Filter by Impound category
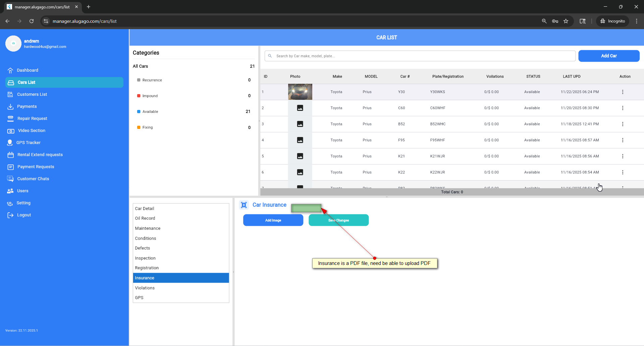 click(x=150, y=96)
